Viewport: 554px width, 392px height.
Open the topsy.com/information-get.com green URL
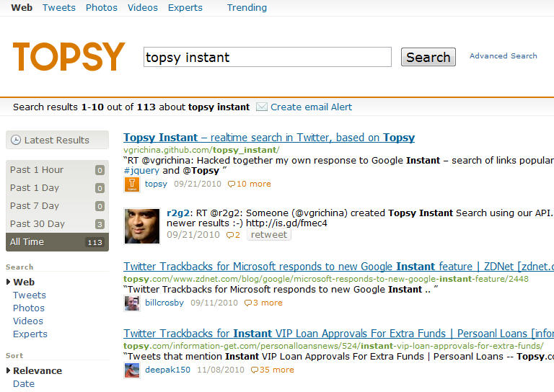click(333, 346)
